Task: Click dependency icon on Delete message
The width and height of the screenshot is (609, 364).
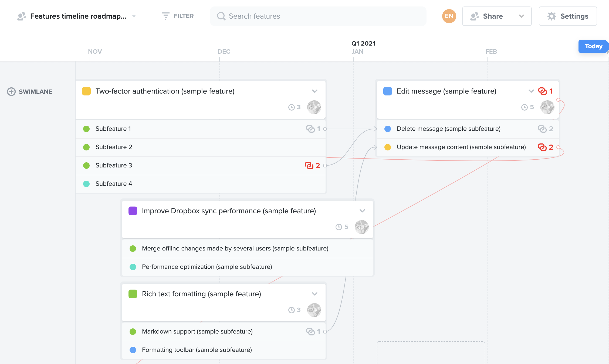Action: click(542, 129)
